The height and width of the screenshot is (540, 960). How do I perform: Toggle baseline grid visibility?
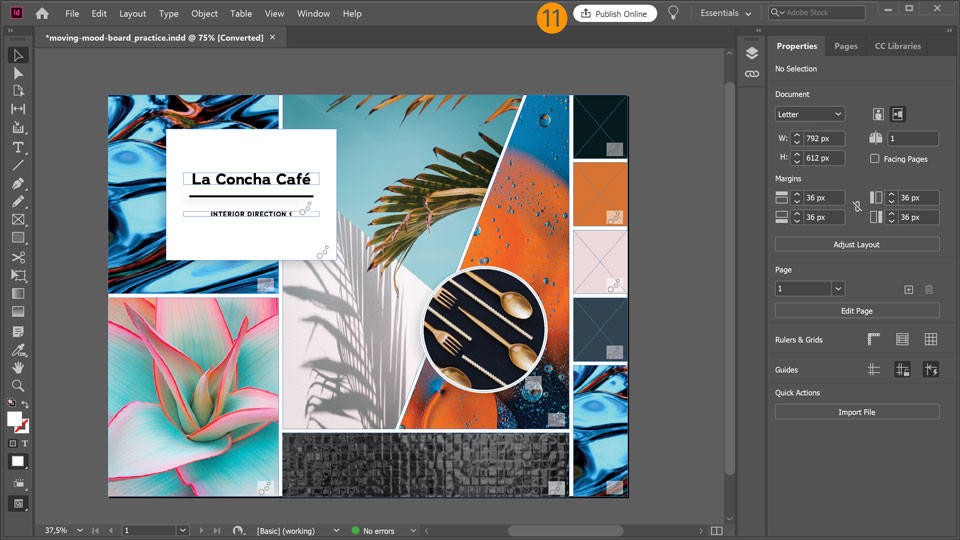[x=902, y=339]
